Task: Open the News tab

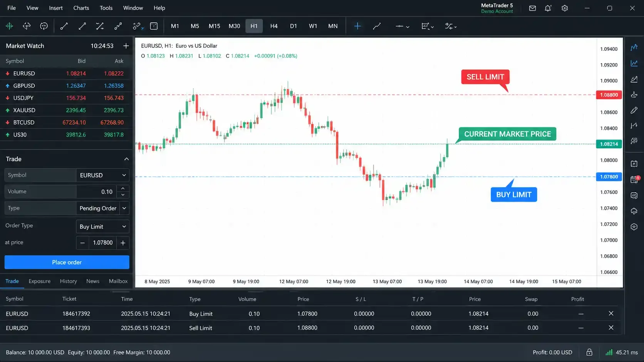Action: coord(93,281)
